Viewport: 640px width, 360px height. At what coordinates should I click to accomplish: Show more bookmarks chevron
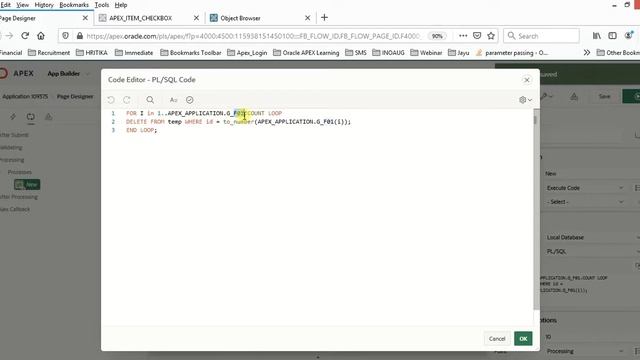click(x=587, y=53)
